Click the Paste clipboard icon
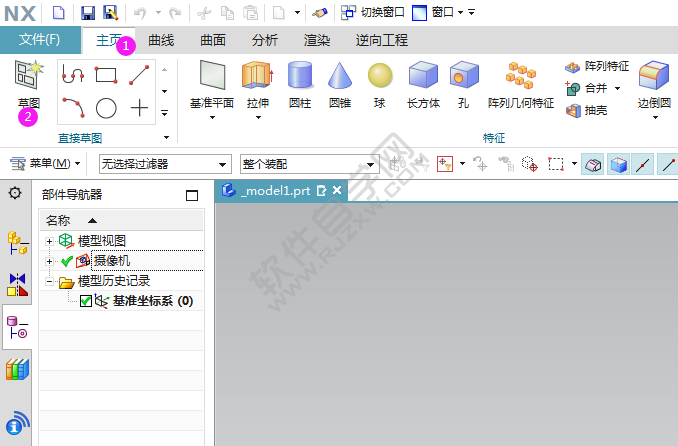 (250, 13)
